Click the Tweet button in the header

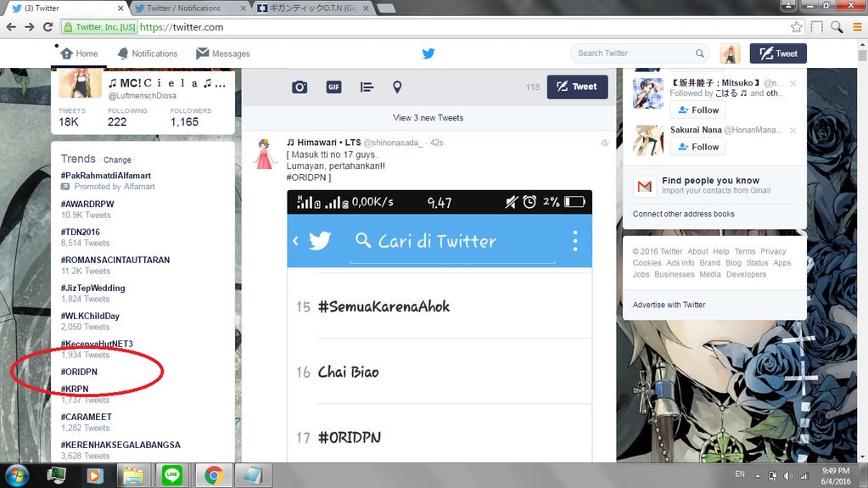point(778,53)
